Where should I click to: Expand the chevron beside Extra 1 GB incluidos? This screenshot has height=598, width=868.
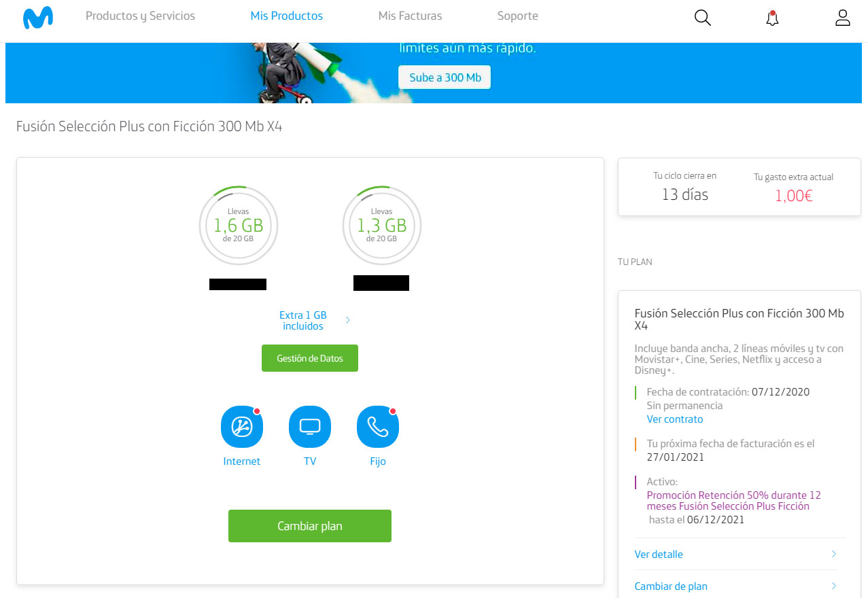348,320
